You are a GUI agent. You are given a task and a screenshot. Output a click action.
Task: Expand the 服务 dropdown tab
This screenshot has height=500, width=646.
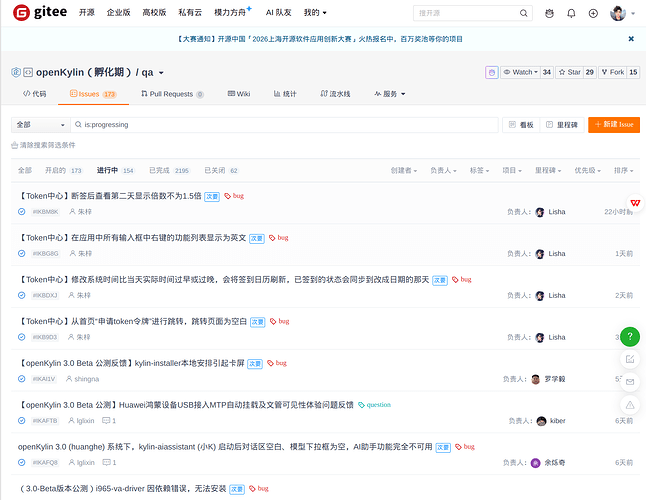pyautogui.click(x=390, y=94)
